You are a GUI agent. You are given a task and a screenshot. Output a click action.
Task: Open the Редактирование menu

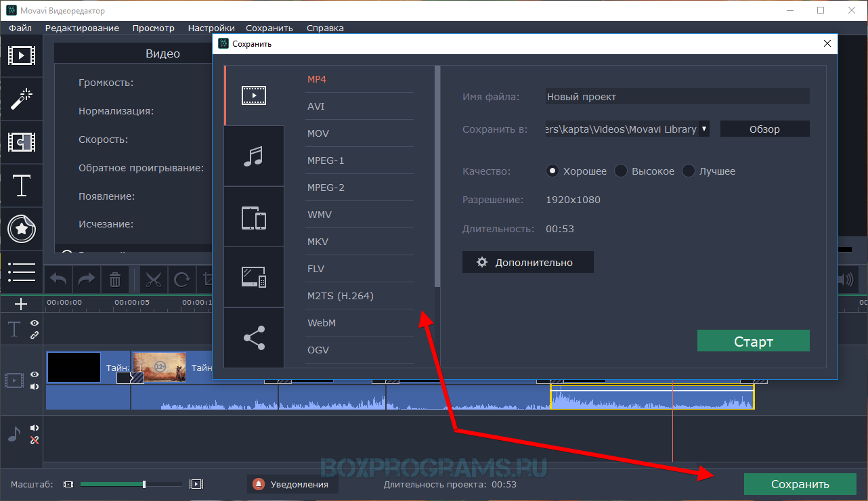82,28
